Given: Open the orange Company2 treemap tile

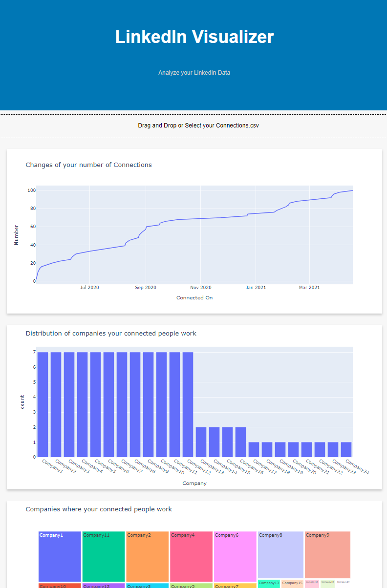Looking at the screenshot, I should [148, 557].
